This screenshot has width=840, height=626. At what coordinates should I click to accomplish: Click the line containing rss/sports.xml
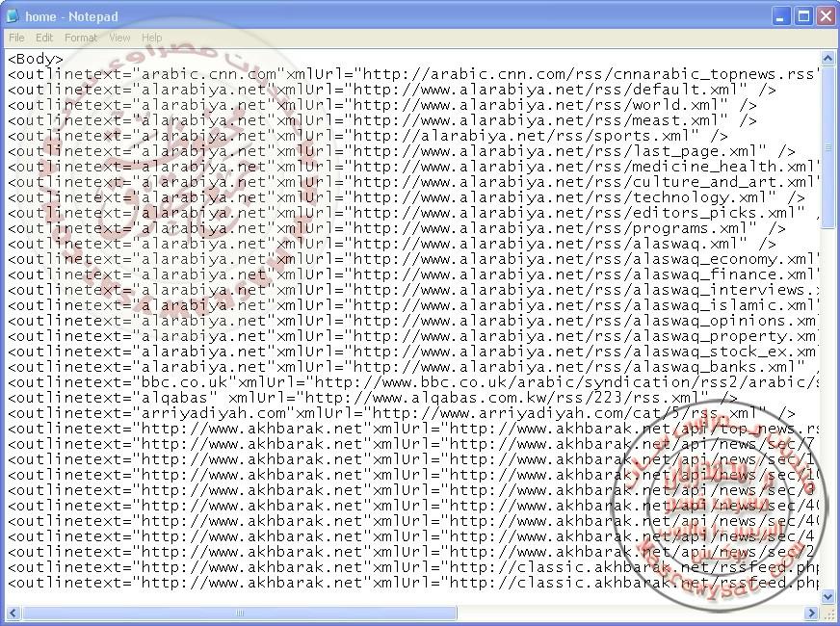[368, 136]
